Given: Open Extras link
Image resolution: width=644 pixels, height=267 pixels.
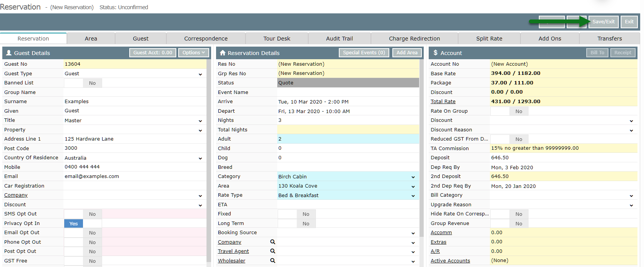Looking at the screenshot, I should (438, 242).
